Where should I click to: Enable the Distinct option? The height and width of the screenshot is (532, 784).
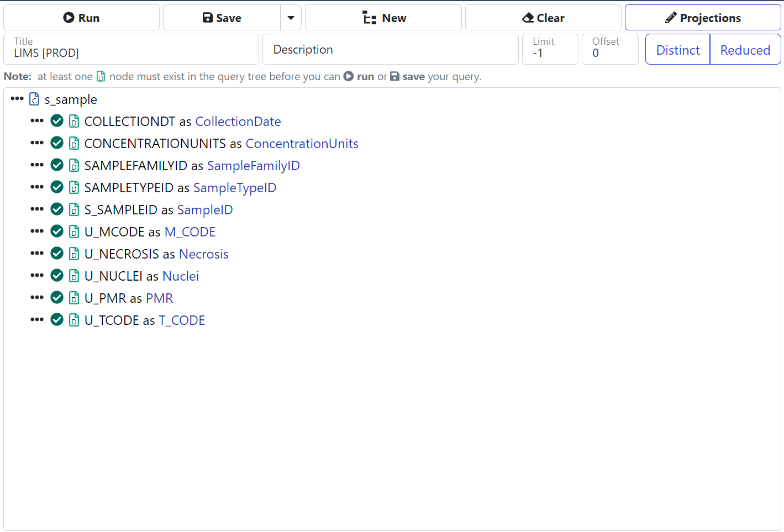coord(677,50)
